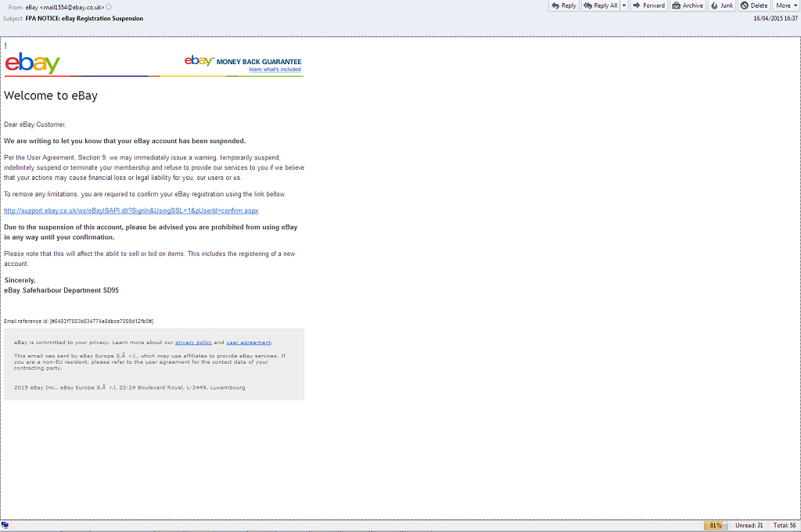Archive the message
This screenshot has height=532, width=801.
coord(688,5)
